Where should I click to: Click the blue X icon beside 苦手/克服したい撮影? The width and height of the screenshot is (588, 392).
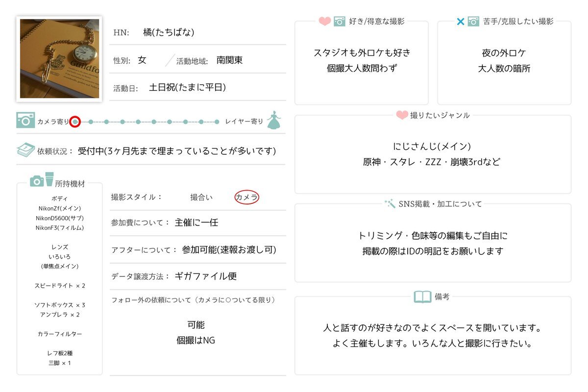[x=460, y=22]
